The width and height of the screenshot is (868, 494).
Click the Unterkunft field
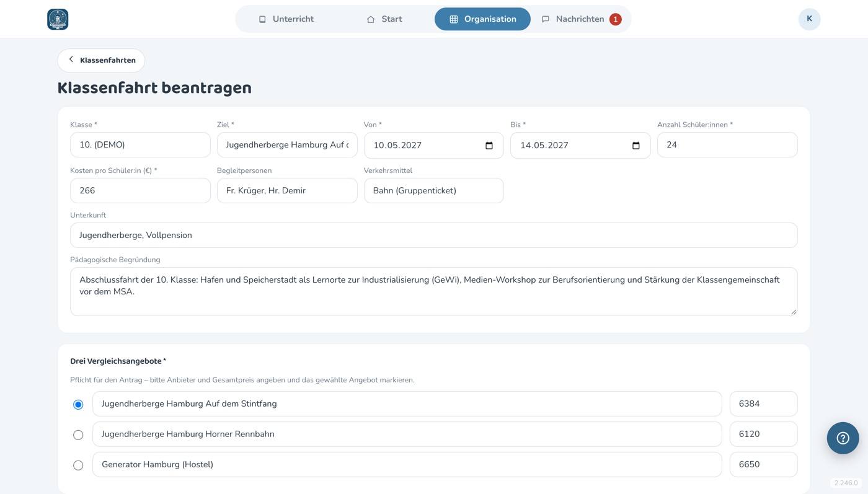pos(433,235)
